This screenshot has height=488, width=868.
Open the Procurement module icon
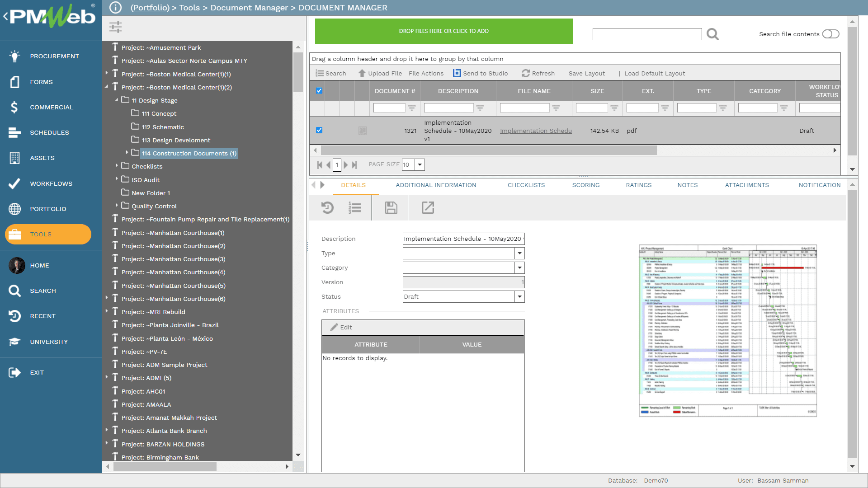point(14,56)
